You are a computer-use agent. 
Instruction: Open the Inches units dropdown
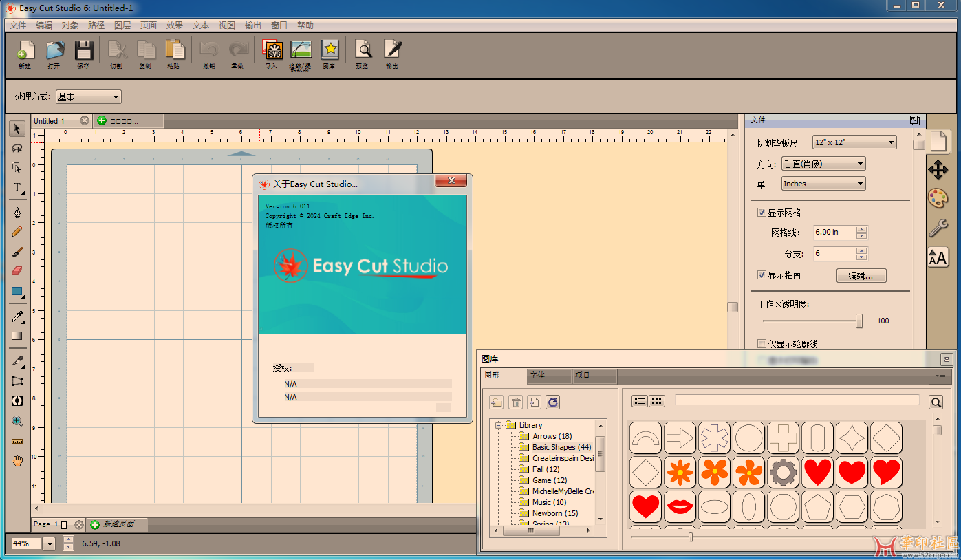pyautogui.click(x=823, y=184)
